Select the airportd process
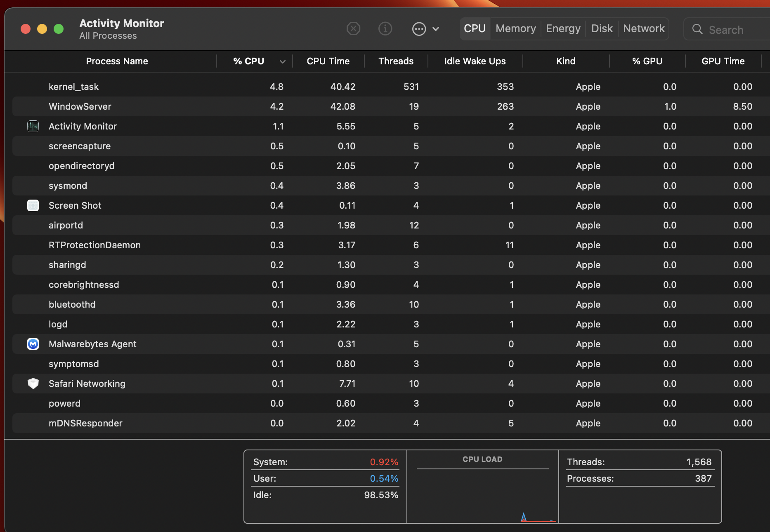 click(391, 225)
